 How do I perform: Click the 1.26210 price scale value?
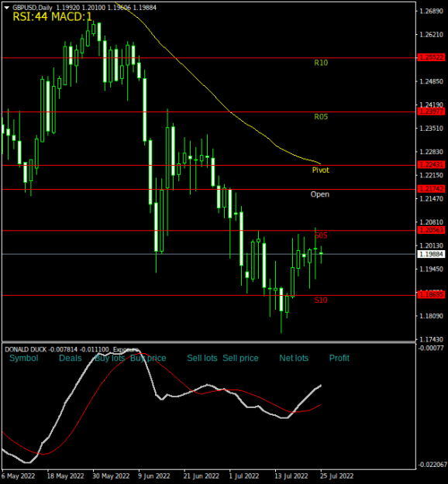point(431,35)
